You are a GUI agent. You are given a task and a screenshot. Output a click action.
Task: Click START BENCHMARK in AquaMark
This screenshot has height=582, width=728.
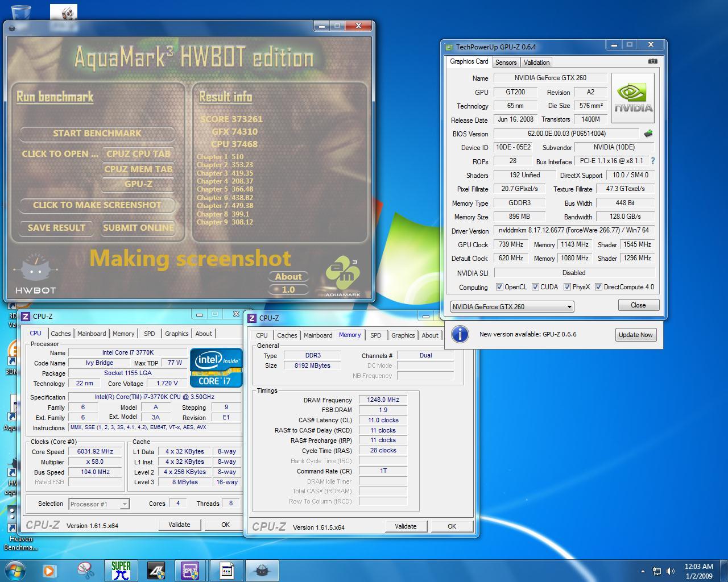tap(97, 134)
